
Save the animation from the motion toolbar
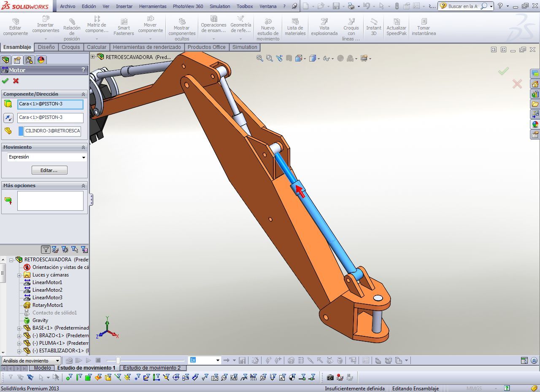pos(242,360)
